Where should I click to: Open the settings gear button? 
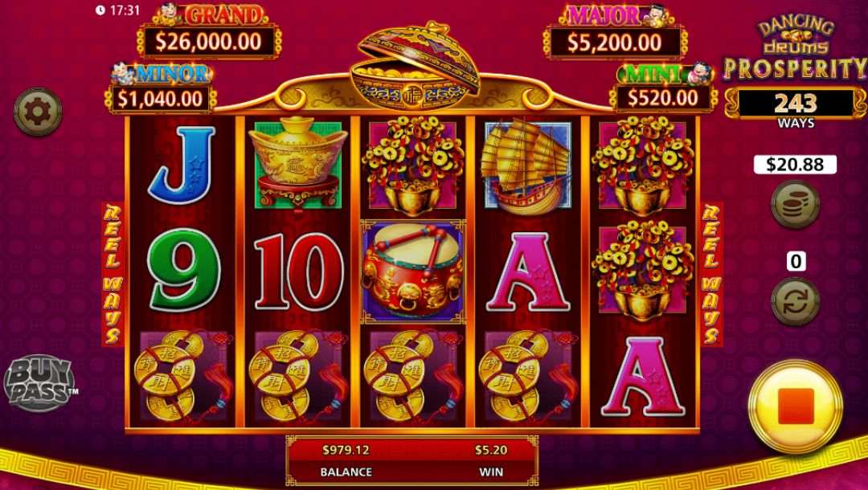click(38, 112)
